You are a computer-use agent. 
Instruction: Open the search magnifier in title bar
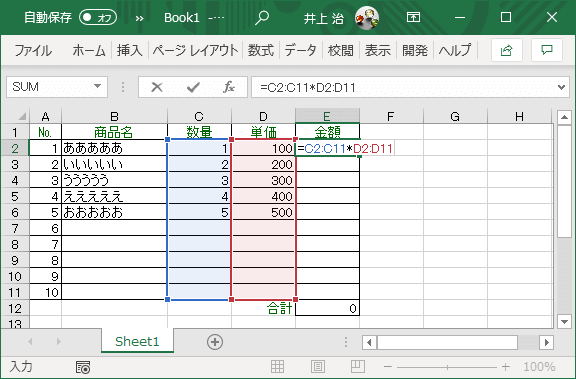tap(262, 17)
